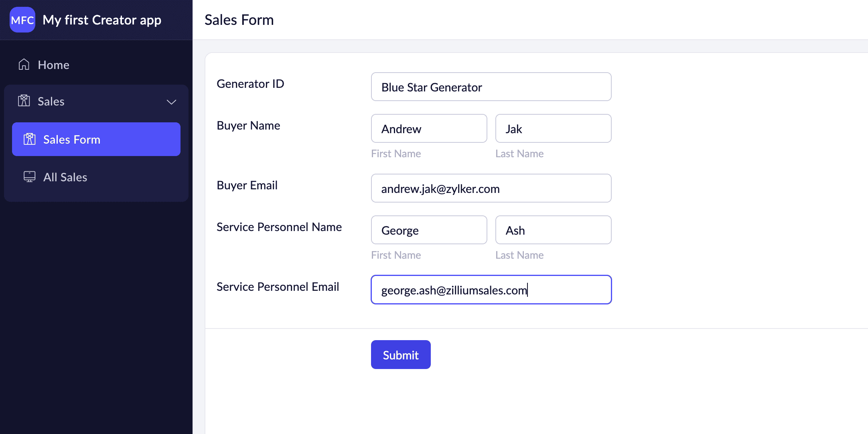Viewport: 868px width, 434px height.
Task: Click Service Personnel last name field
Action: (553, 230)
